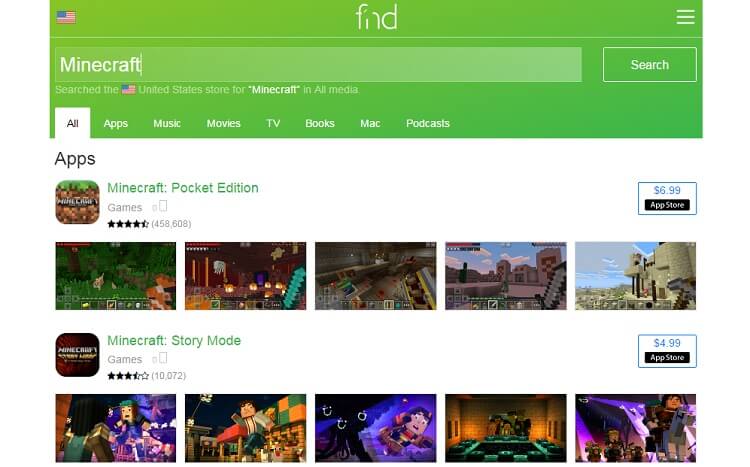Screen dimensions: 750x467
Task: Open Story Mode Enderman screenshot thumbnail
Action: [x=375, y=428]
